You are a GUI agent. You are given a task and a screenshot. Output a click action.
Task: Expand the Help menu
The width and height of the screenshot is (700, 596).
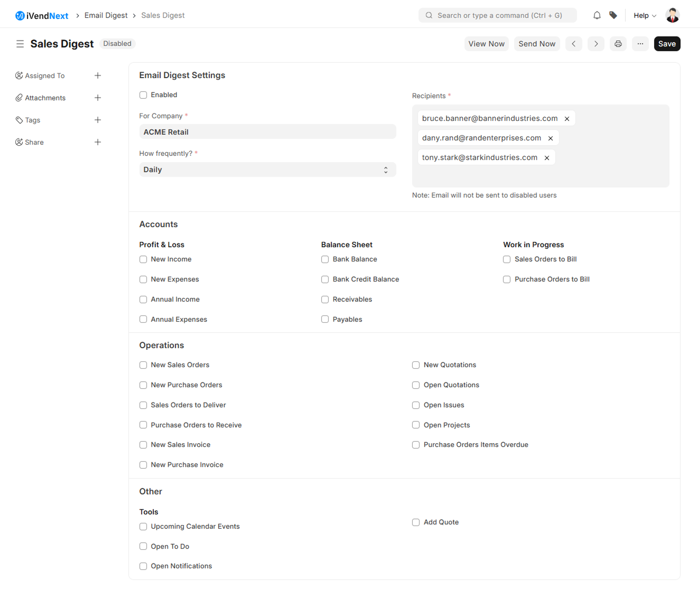click(644, 15)
